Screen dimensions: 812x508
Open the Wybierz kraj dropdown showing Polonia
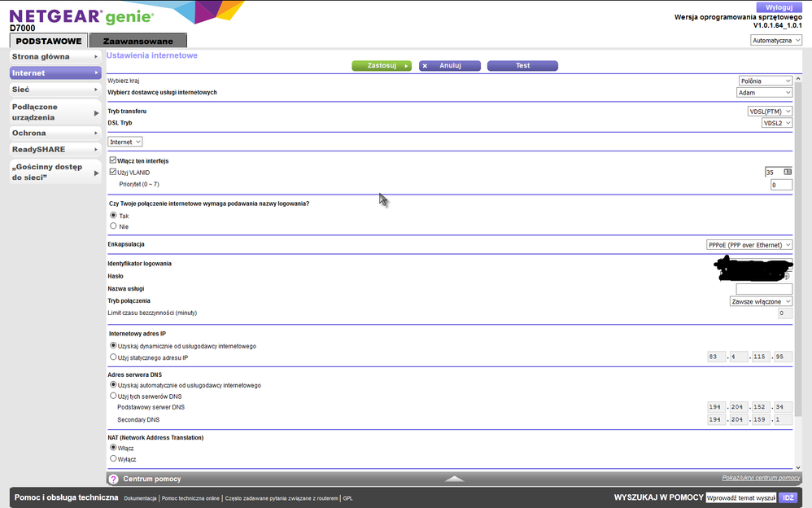point(764,81)
